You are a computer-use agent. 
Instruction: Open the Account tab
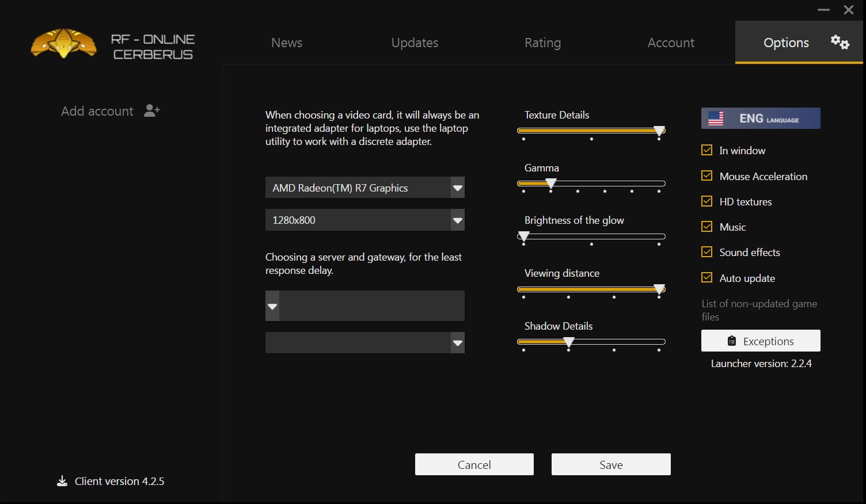[671, 43]
